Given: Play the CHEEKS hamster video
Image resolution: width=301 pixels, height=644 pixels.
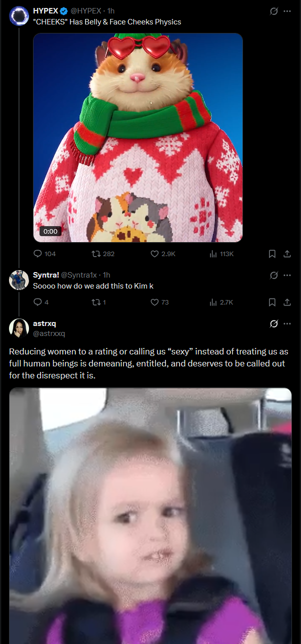Looking at the screenshot, I should coord(138,138).
